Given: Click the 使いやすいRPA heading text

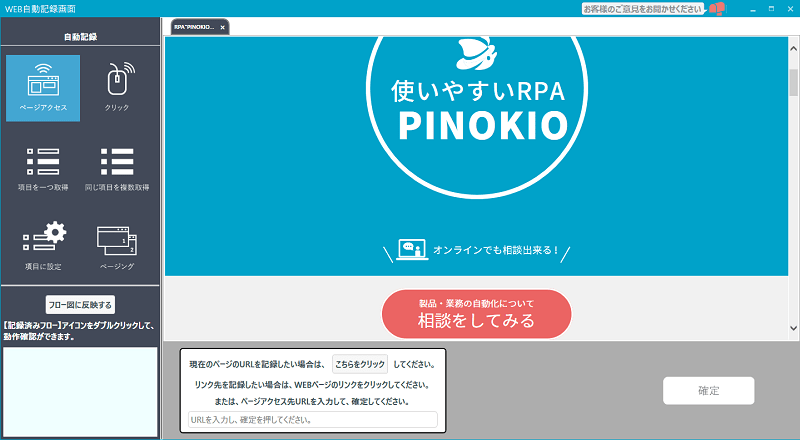Looking at the screenshot, I should [478, 91].
